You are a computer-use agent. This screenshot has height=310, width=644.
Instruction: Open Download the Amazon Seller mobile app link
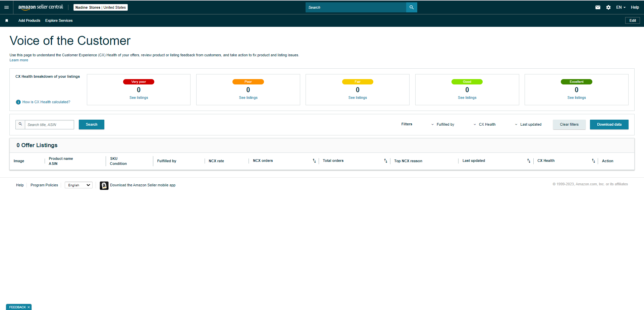coord(143,185)
